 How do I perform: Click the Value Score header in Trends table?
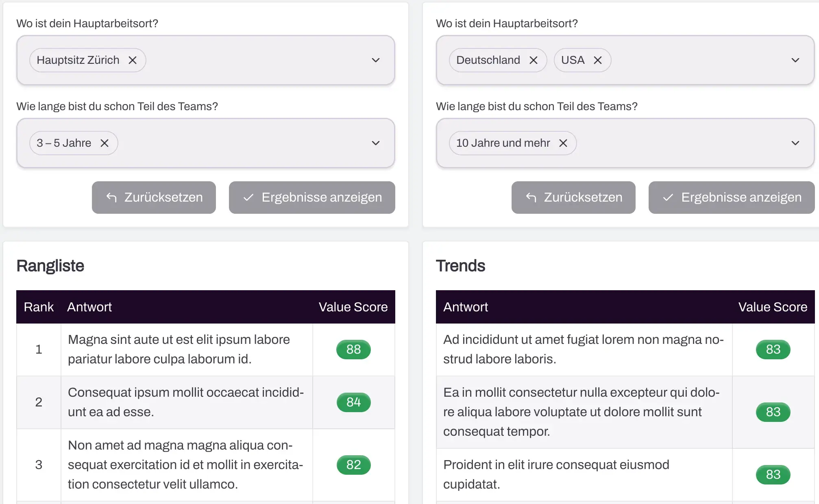(773, 307)
